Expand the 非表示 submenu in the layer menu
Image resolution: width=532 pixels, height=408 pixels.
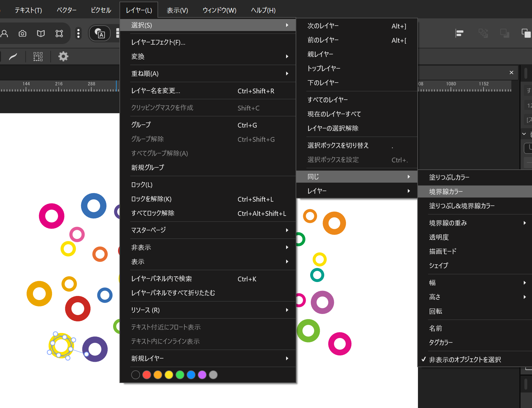click(208, 247)
